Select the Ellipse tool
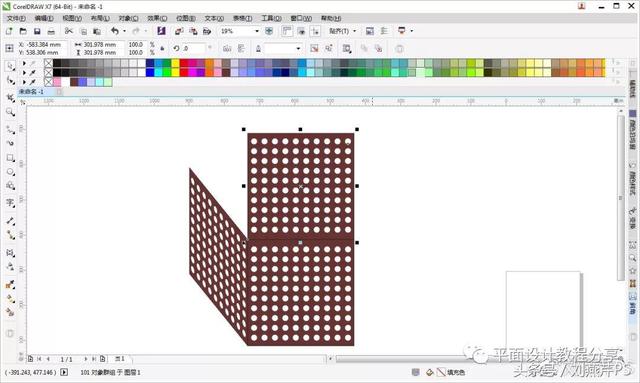 (10, 172)
